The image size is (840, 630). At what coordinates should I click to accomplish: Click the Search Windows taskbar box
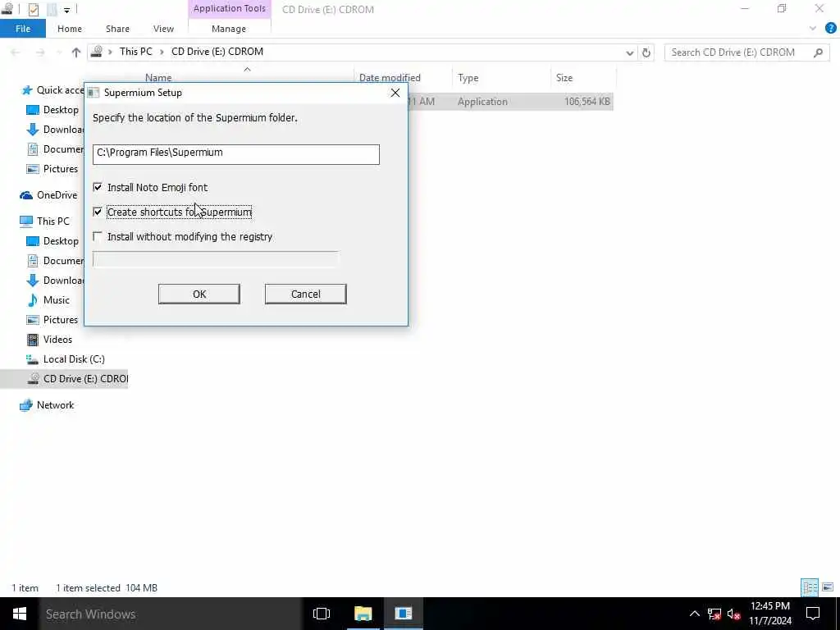(x=170, y=614)
